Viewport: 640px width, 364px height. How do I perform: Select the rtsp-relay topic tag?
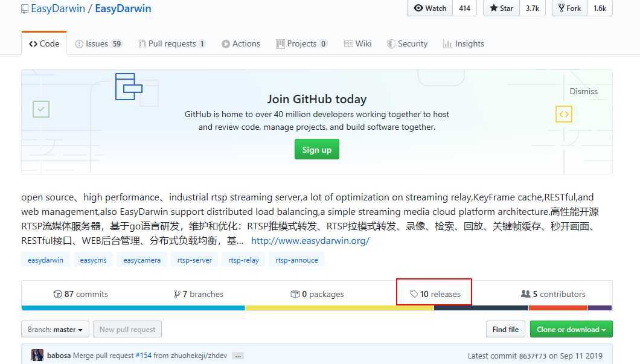[x=244, y=260]
